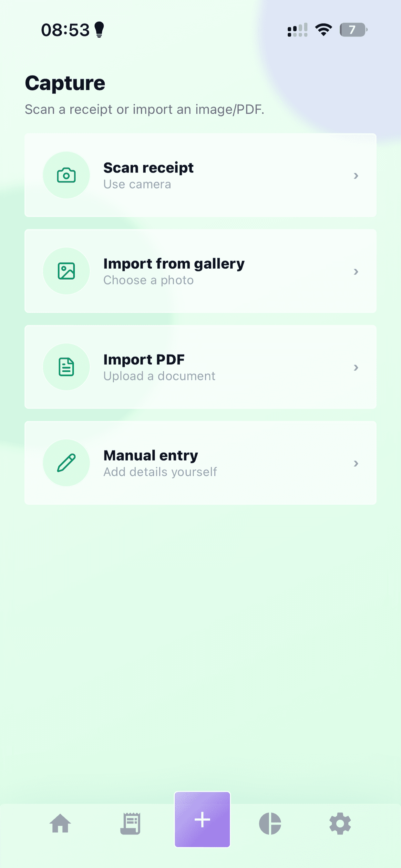401x868 pixels.
Task: Tap the Manual entry chevron arrow
Action: [356, 463]
